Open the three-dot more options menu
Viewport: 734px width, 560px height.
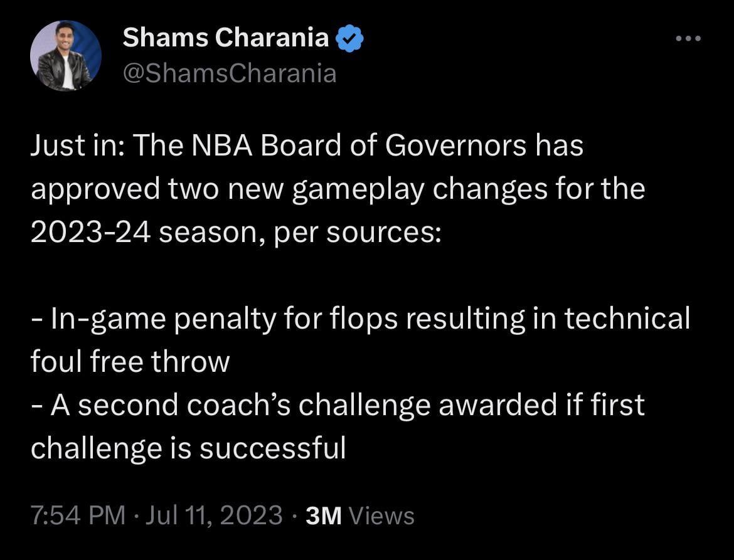pos(687,40)
